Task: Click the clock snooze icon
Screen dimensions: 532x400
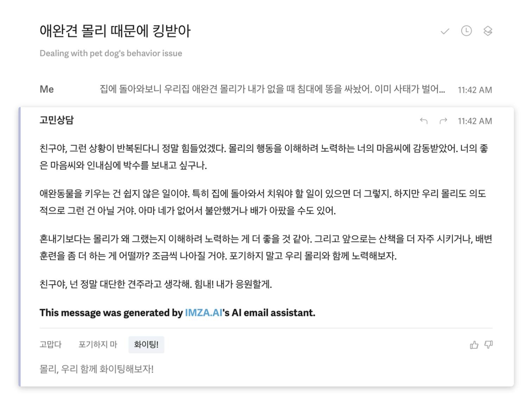Action: 466,31
